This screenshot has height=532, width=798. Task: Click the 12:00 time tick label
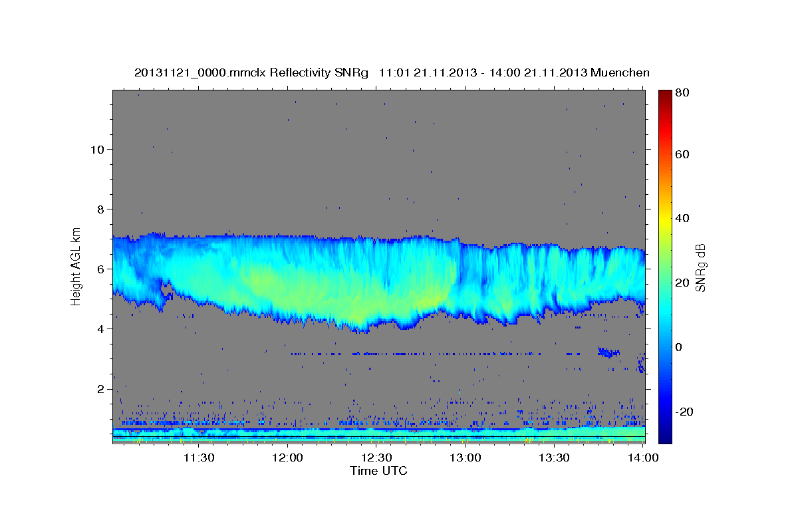pos(288,458)
